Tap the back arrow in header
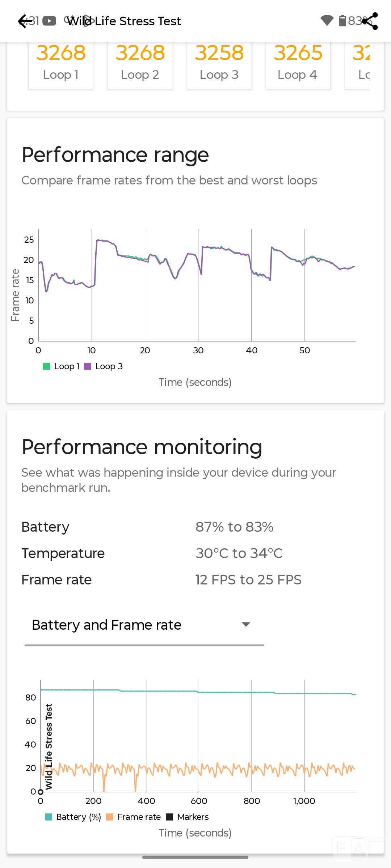Image resolution: width=391 pixels, height=868 pixels. pyautogui.click(x=25, y=21)
